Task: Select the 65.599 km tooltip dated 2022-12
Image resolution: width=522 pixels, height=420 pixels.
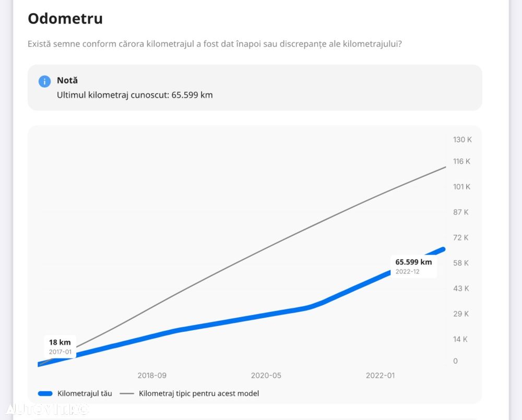Action: click(x=413, y=266)
